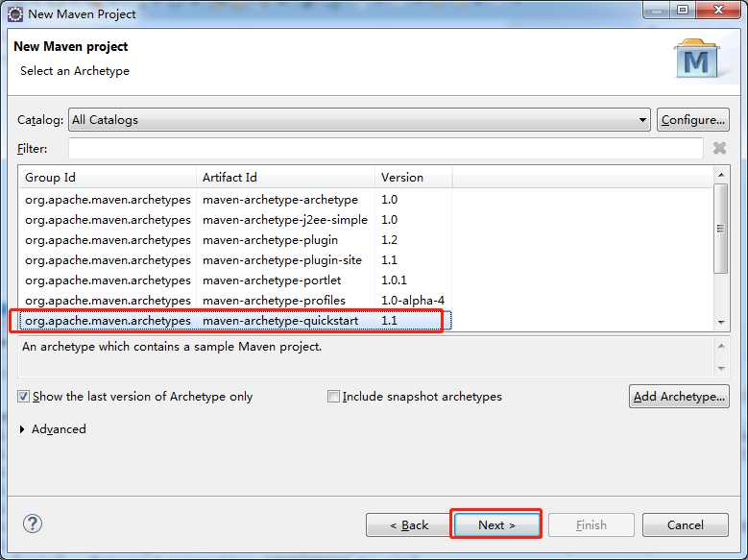748x560 pixels.
Task: Sort by the Group Id column header
Action: coord(108,177)
